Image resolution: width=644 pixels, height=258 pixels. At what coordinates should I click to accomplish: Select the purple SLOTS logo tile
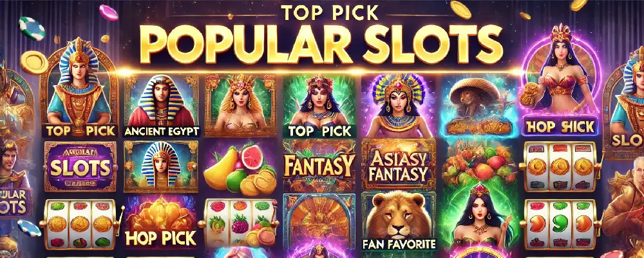[80, 166]
